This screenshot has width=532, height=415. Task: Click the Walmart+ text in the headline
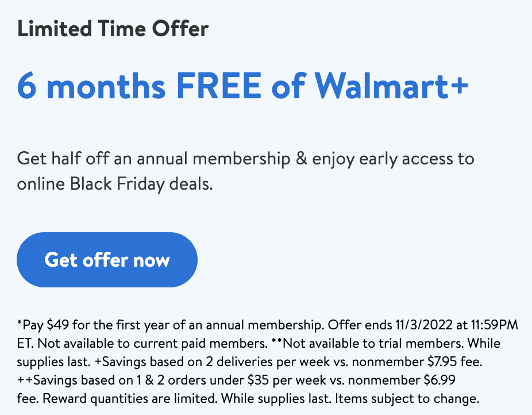pyautogui.click(x=392, y=86)
